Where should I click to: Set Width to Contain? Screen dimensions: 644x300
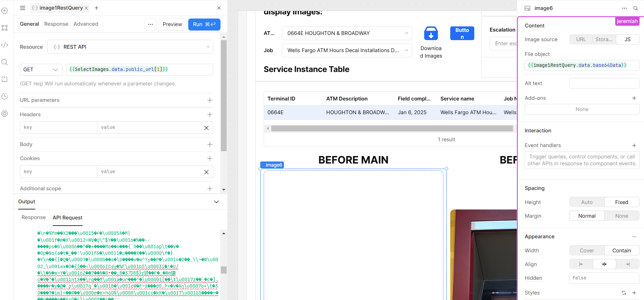[x=621, y=251]
